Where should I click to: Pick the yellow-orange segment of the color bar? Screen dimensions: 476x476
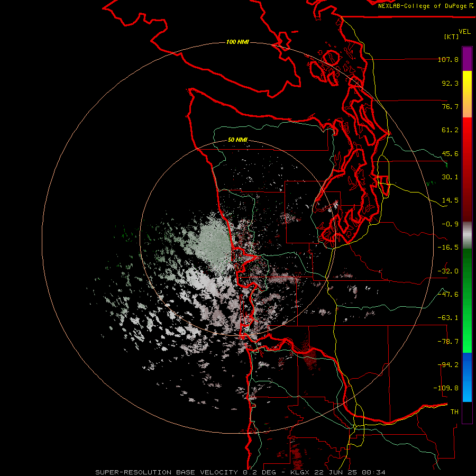click(x=467, y=94)
